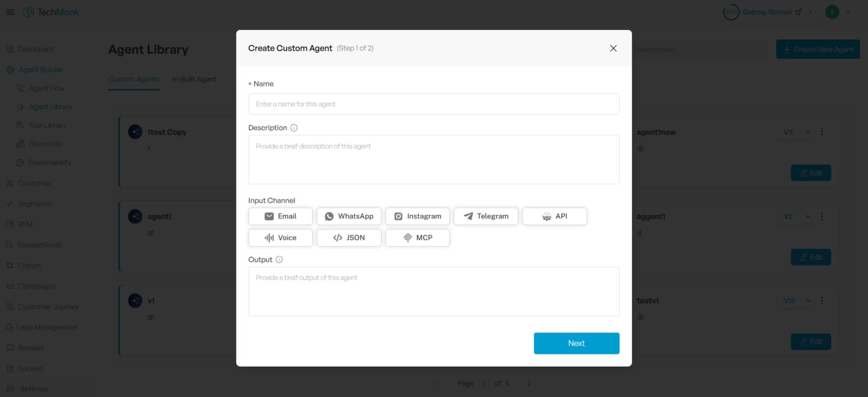Expand the user account dropdown arrow
Viewport: 868px width, 397px height.
click(848, 12)
